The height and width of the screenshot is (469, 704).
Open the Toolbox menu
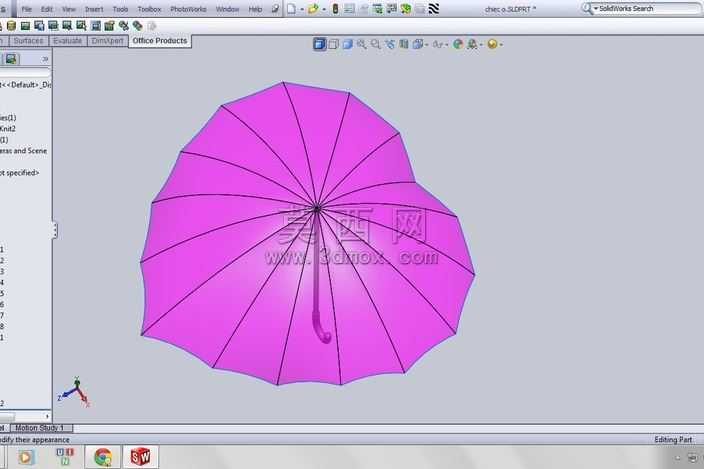(149, 9)
